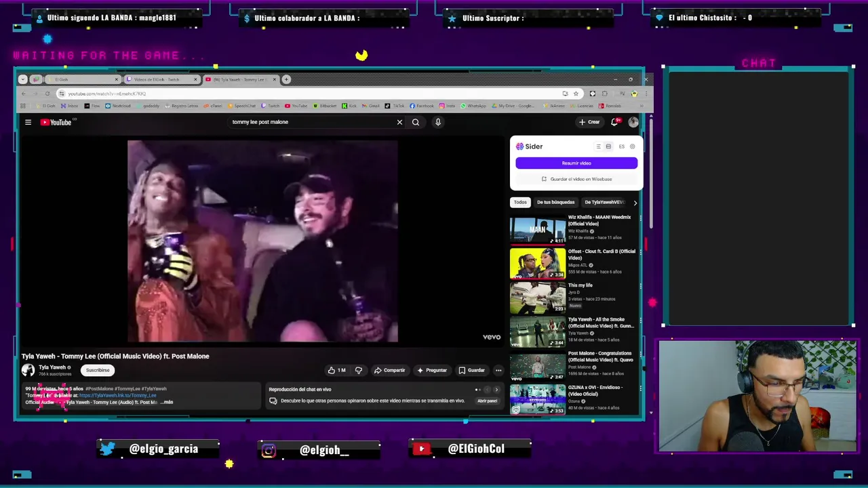Click the Crear create button
This screenshot has width=868, height=488.
point(589,122)
